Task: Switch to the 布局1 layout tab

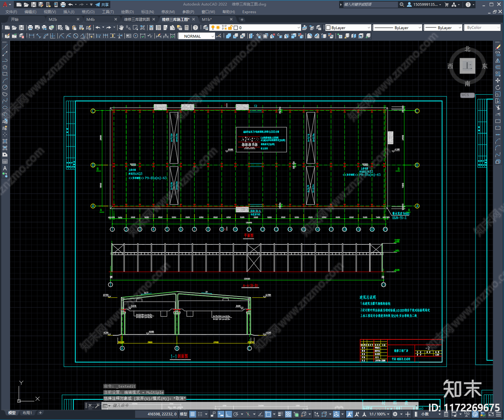Action: [x=27, y=413]
